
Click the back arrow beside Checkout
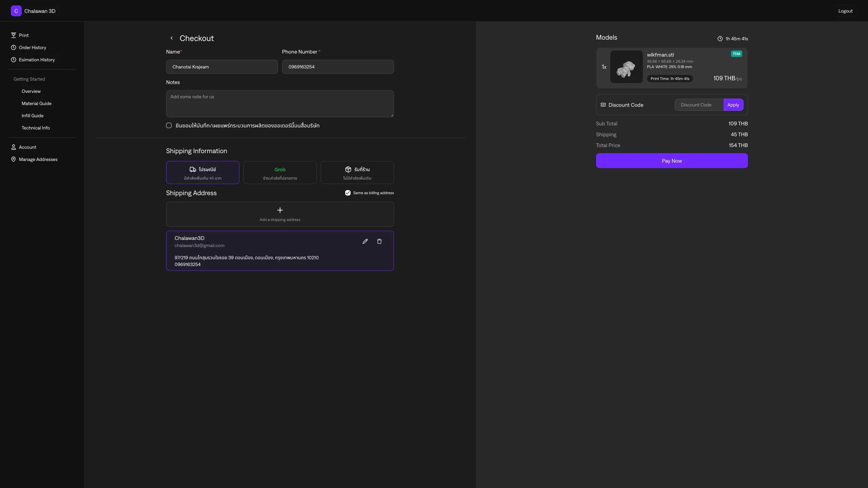(x=172, y=38)
